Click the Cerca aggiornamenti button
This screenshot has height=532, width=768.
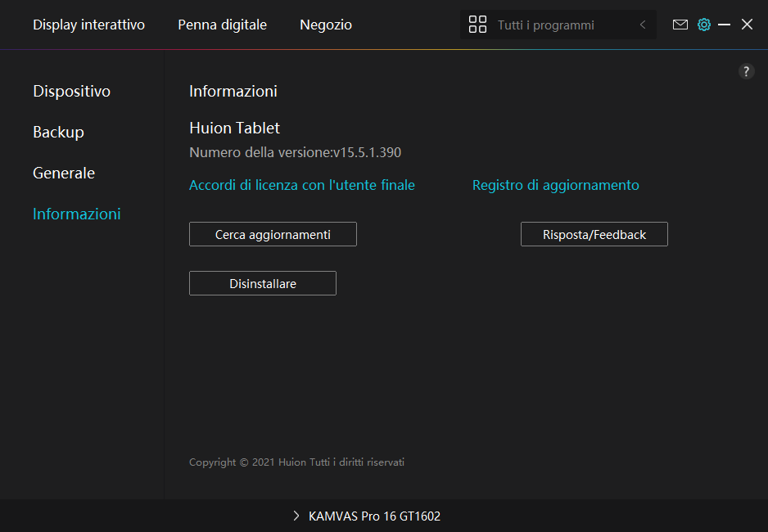click(x=273, y=234)
